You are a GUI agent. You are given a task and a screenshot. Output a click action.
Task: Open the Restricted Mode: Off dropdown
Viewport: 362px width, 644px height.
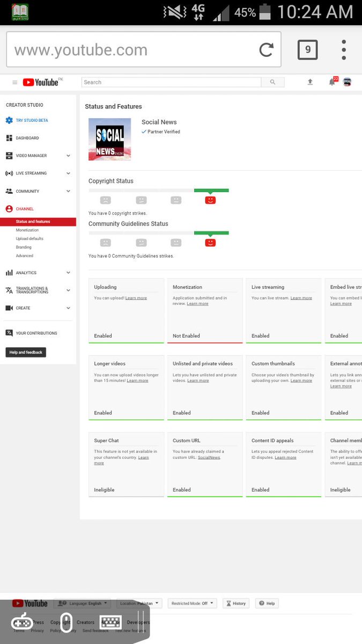pos(192,603)
